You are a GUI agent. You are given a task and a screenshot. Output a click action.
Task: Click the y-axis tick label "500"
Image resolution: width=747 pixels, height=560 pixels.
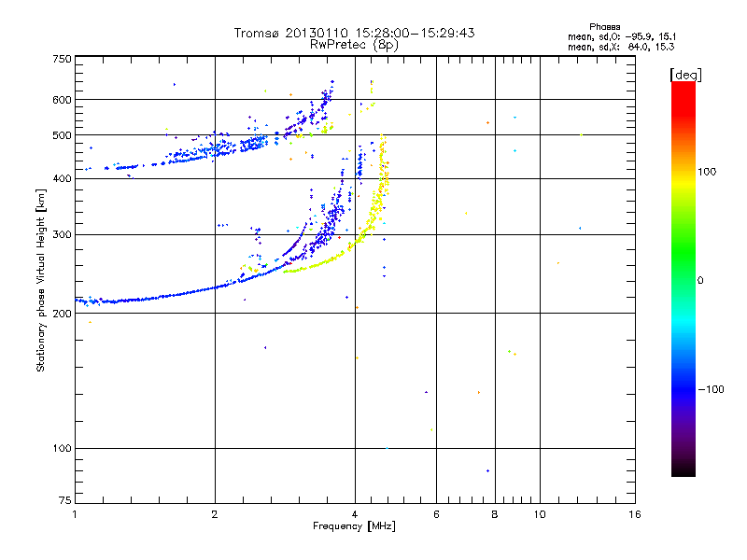(62, 135)
